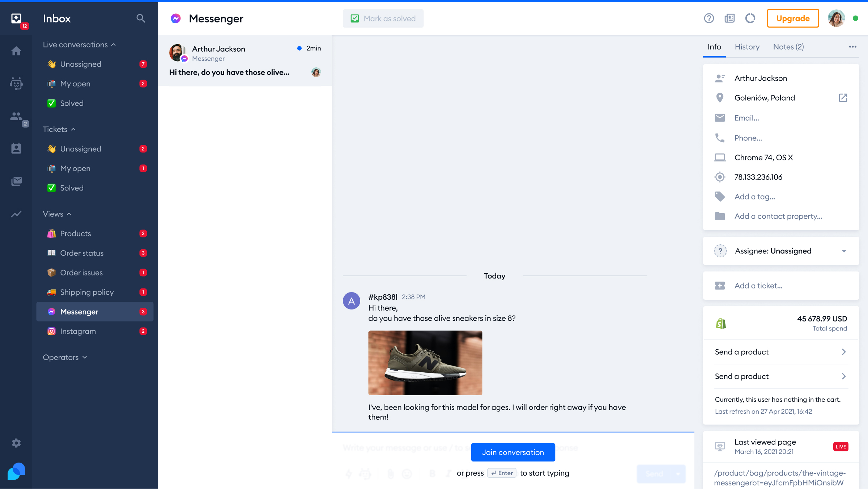
Task: Click Mark as solved button
Action: tap(383, 18)
